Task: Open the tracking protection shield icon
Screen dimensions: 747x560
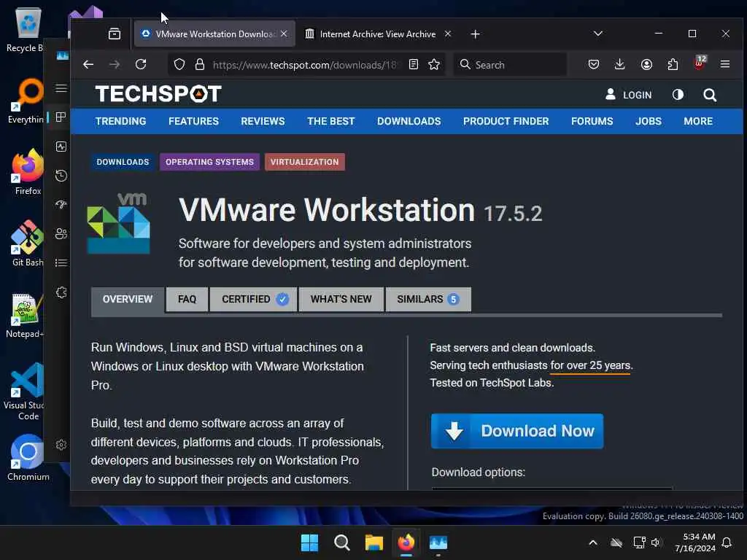Action: (179, 64)
